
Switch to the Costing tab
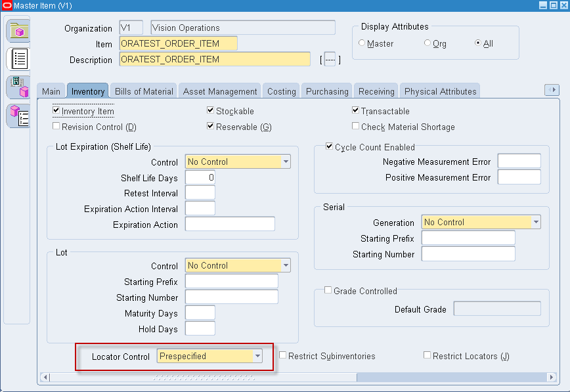[x=281, y=91]
